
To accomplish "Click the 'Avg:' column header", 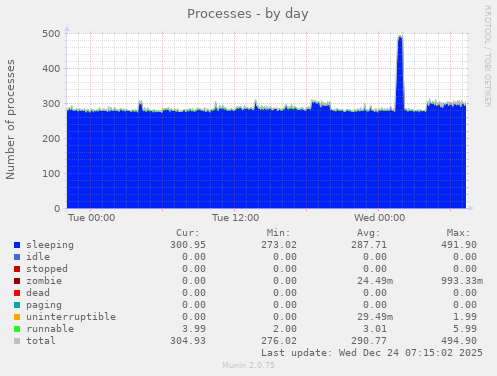I will pos(369,233).
